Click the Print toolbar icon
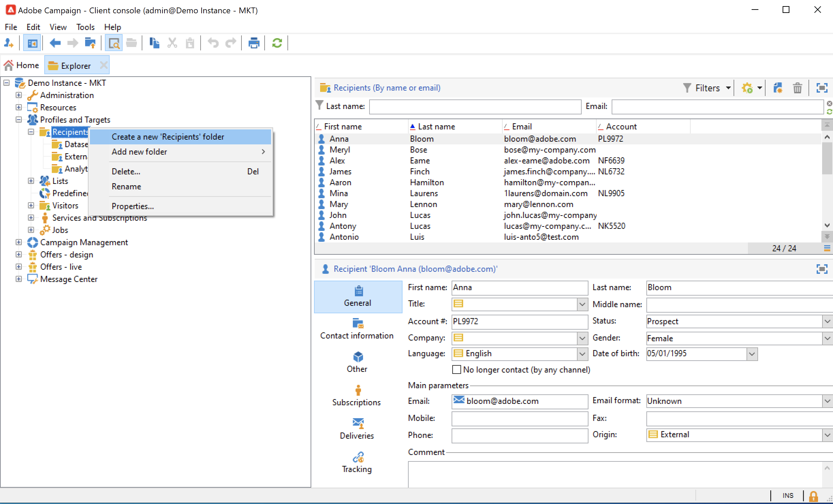Image resolution: width=833 pixels, height=504 pixels. pyautogui.click(x=254, y=43)
